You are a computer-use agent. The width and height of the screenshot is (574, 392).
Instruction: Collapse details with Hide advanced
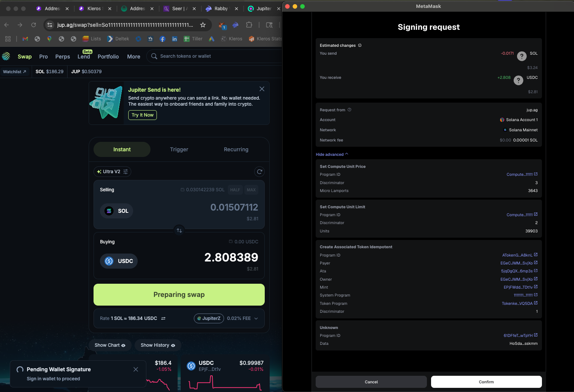click(332, 154)
